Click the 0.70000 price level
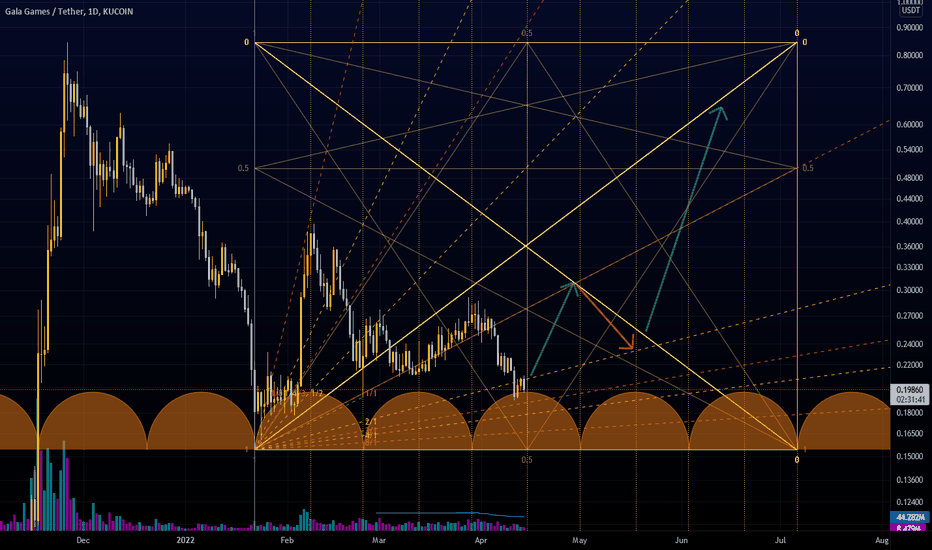This screenshot has width=932, height=550. click(x=909, y=87)
